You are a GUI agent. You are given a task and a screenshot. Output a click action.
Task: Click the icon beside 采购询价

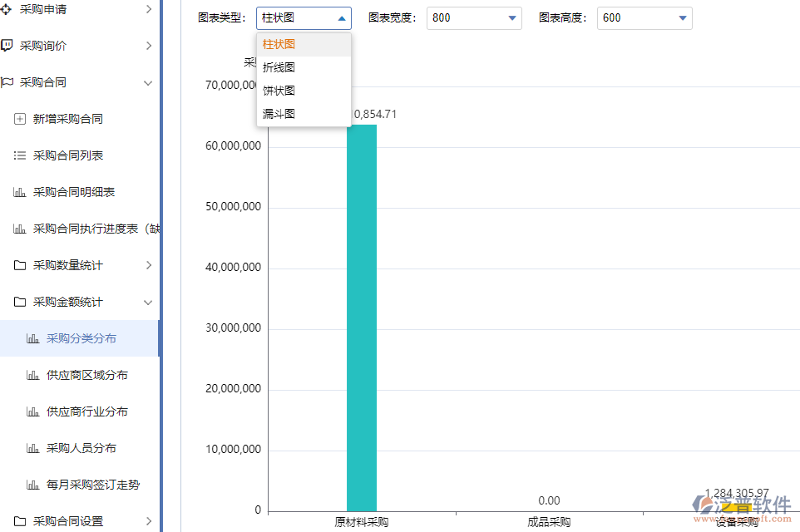pyautogui.click(x=9, y=46)
